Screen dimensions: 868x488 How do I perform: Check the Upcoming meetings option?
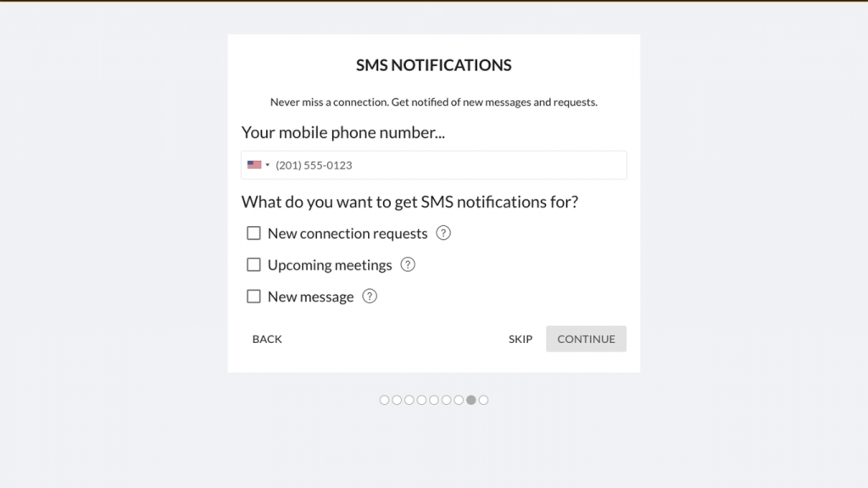click(253, 264)
